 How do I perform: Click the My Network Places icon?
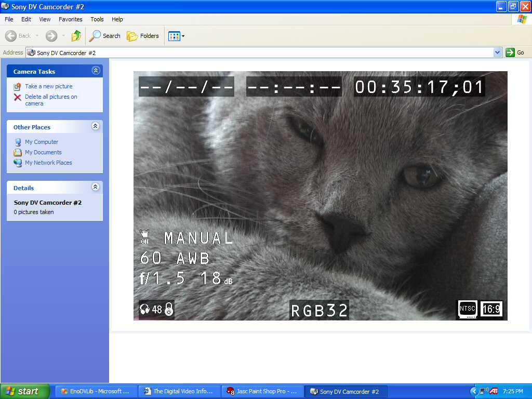(x=18, y=163)
